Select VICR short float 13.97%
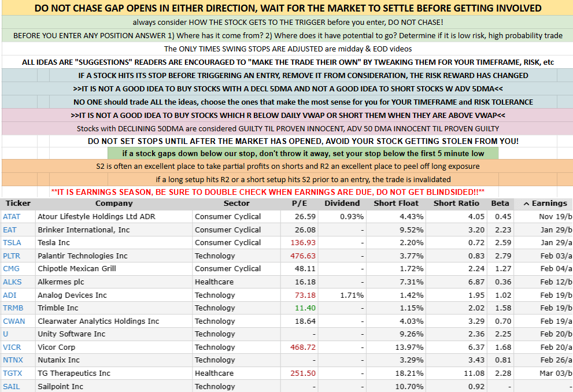The height and width of the screenshot is (392, 573). (409, 347)
